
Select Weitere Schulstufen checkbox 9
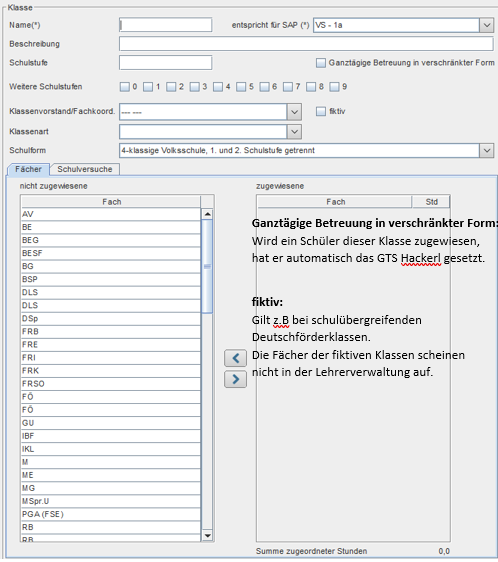[x=334, y=87]
